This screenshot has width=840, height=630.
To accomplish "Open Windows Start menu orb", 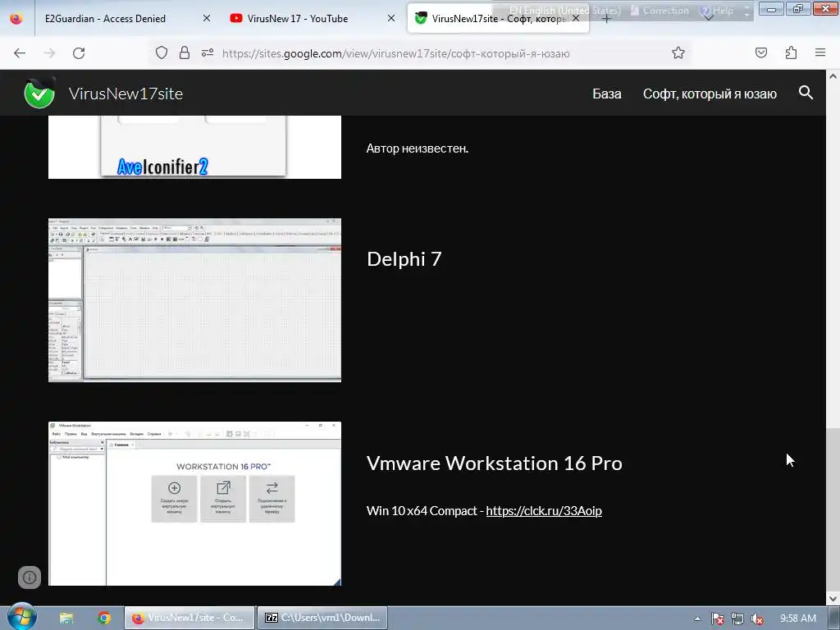I will (22, 617).
